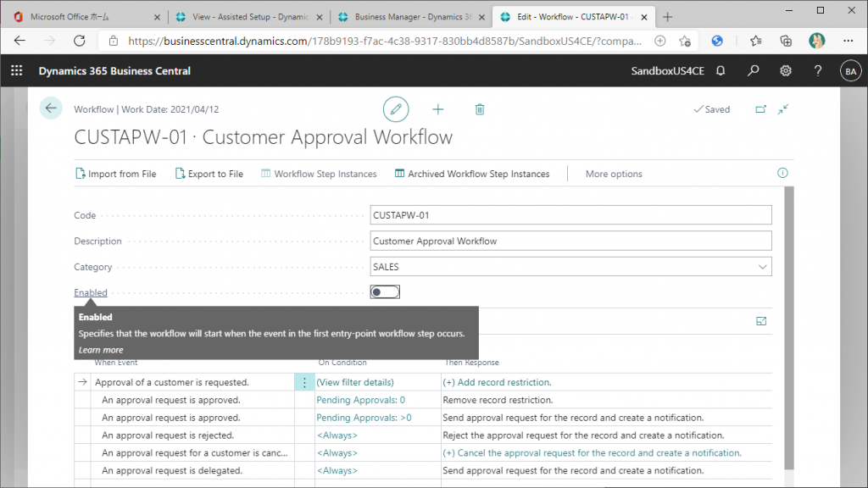868x488 pixels.
Task: Click Remove record restriction response
Action: [498, 400]
